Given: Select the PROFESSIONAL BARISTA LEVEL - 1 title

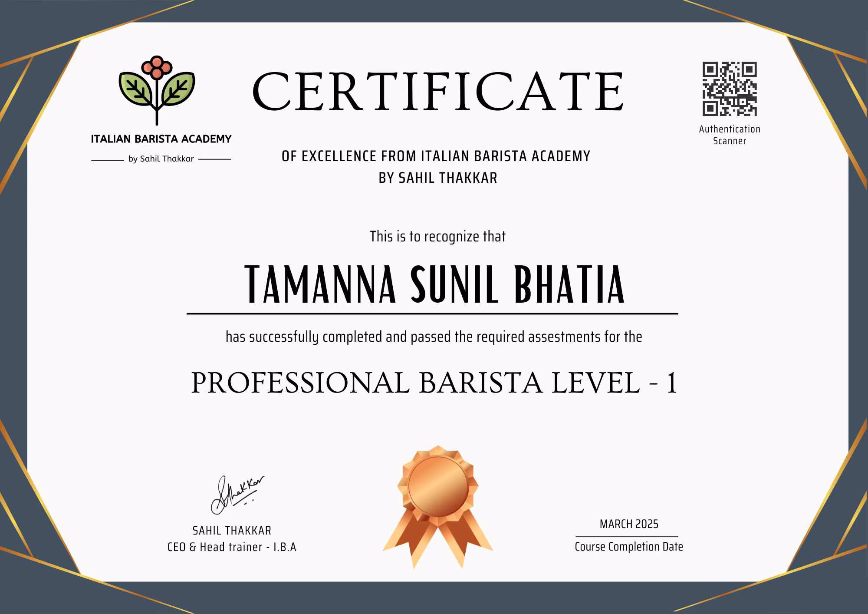Looking at the screenshot, I should [434, 383].
